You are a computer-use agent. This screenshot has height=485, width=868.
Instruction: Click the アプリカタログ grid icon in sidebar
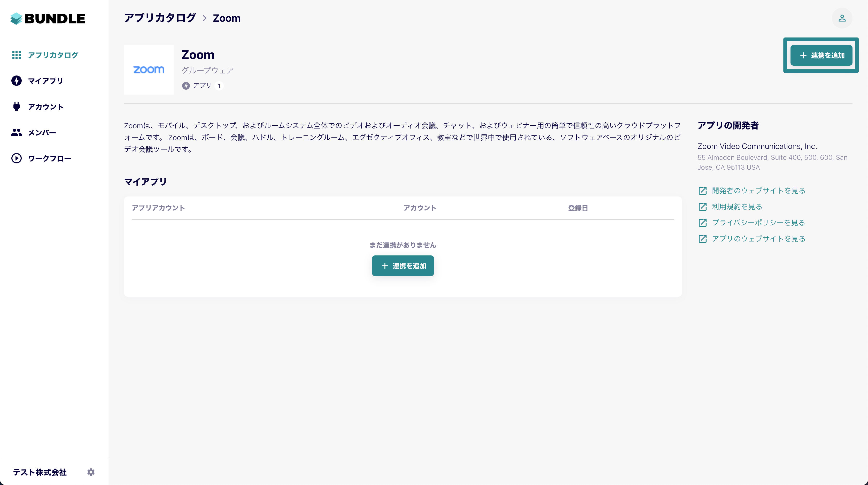click(x=17, y=55)
